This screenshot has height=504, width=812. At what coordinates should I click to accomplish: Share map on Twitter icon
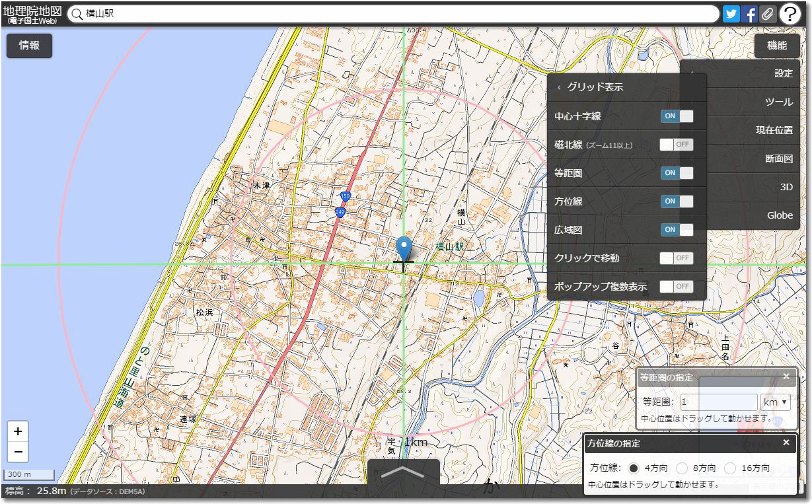click(x=731, y=14)
